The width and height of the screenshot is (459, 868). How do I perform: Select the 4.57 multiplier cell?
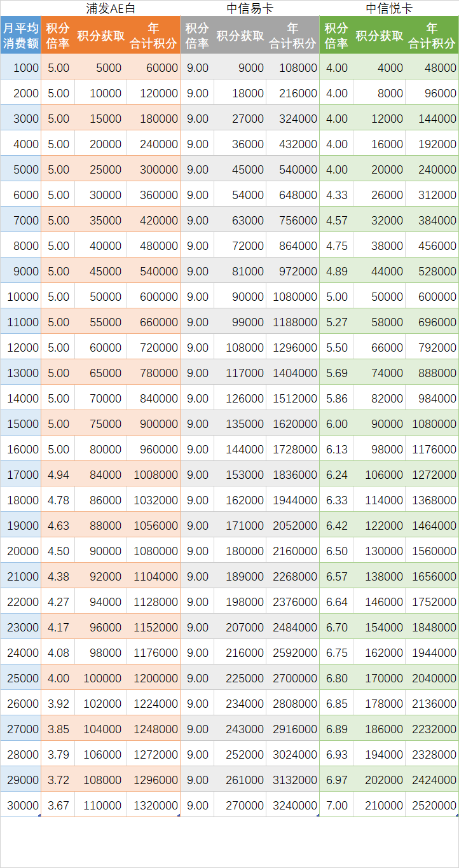pos(337,220)
